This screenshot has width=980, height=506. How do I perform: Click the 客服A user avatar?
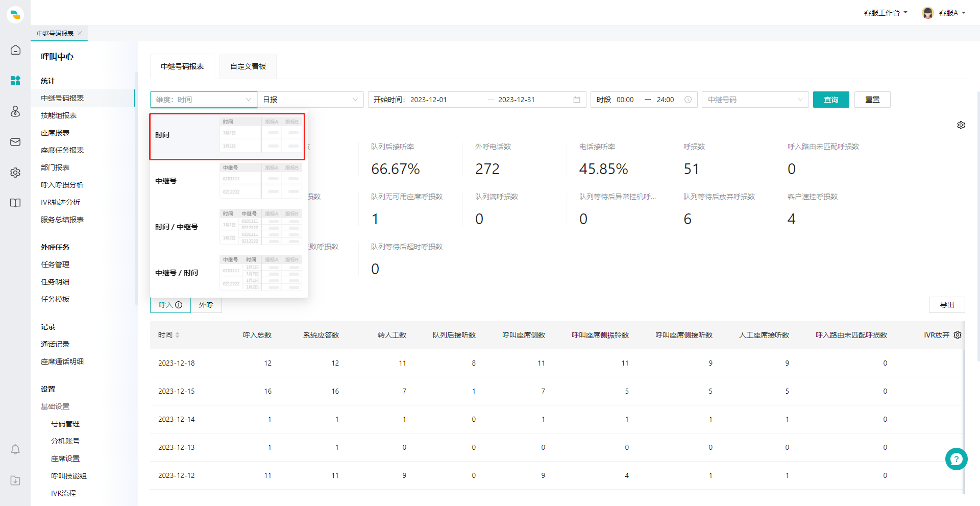pyautogui.click(x=928, y=13)
